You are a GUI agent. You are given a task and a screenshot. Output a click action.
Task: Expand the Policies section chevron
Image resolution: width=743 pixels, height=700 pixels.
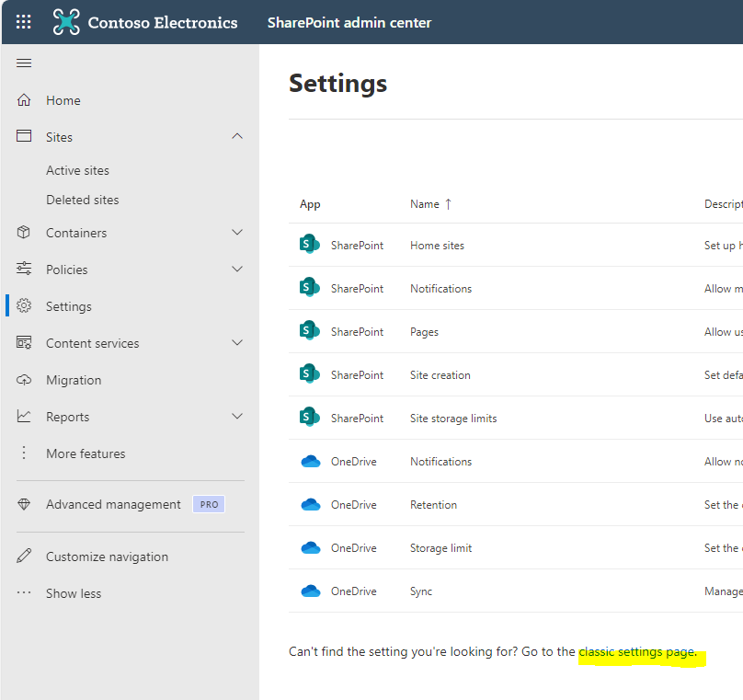coord(237,270)
